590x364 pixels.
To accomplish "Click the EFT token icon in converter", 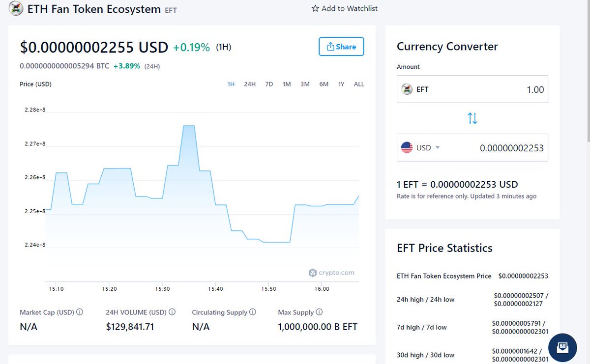I will (407, 89).
